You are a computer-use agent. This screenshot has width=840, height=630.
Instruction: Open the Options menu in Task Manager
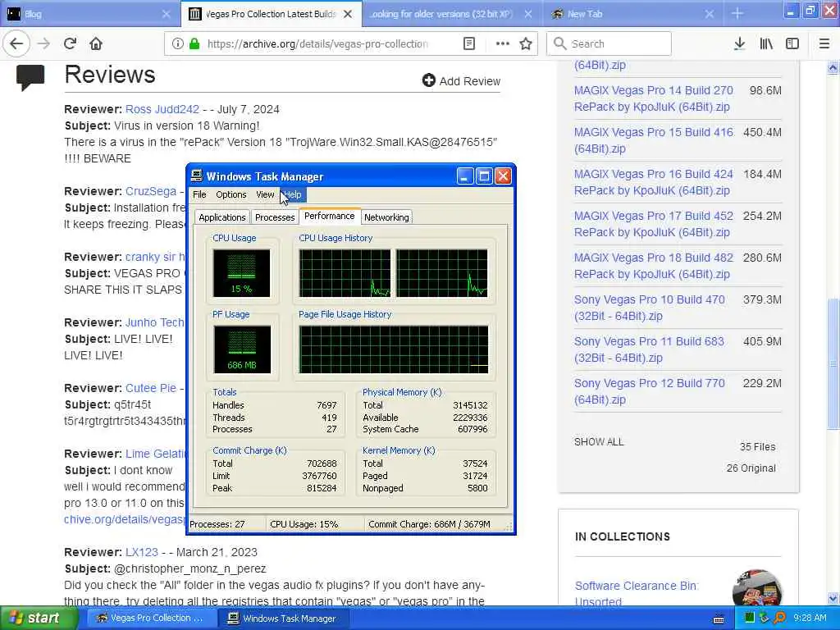tap(231, 194)
